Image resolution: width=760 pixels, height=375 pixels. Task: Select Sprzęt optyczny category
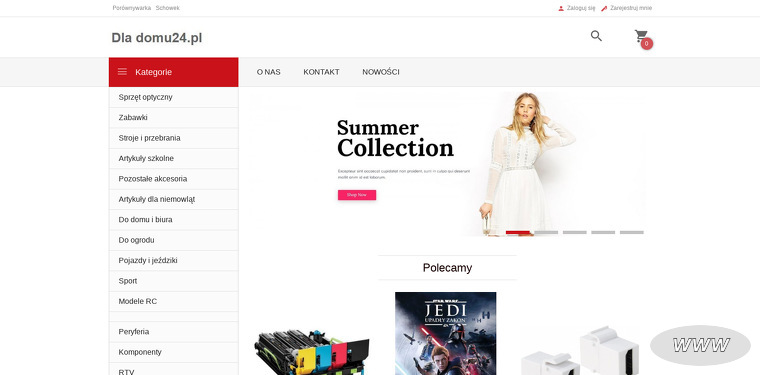[x=174, y=97]
